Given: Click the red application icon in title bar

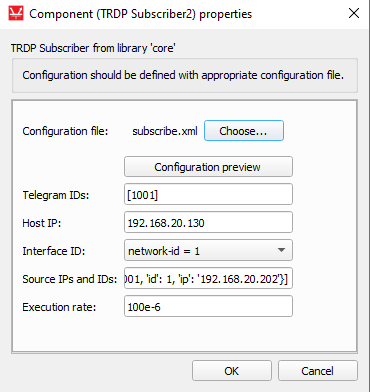Looking at the screenshot, I should coord(16,14).
